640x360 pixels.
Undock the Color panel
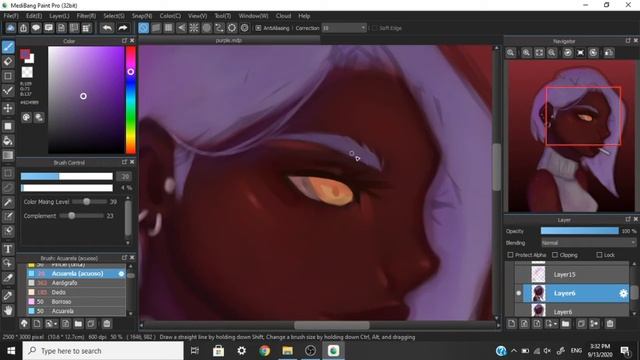[124, 41]
